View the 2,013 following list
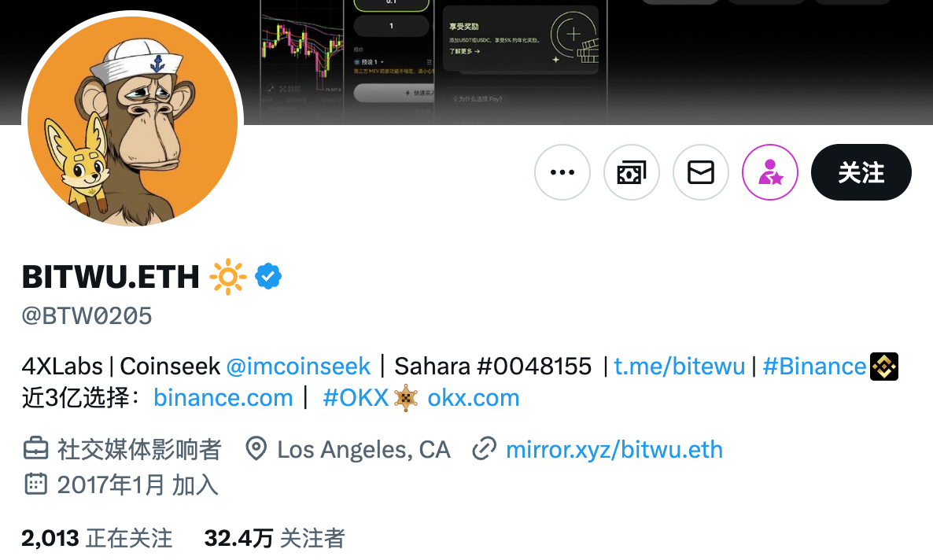The height and width of the screenshot is (560, 933). 97,538
